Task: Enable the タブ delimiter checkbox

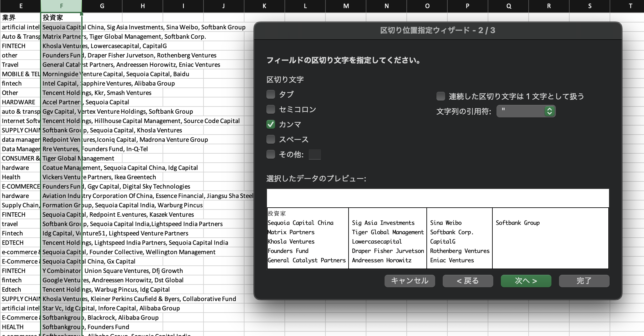Action: [x=271, y=94]
